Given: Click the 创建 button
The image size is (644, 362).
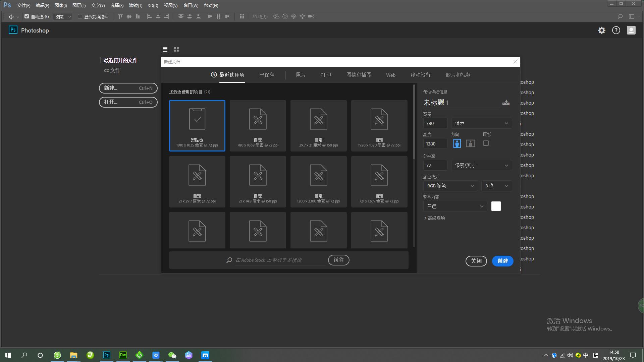Looking at the screenshot, I should [x=502, y=261].
